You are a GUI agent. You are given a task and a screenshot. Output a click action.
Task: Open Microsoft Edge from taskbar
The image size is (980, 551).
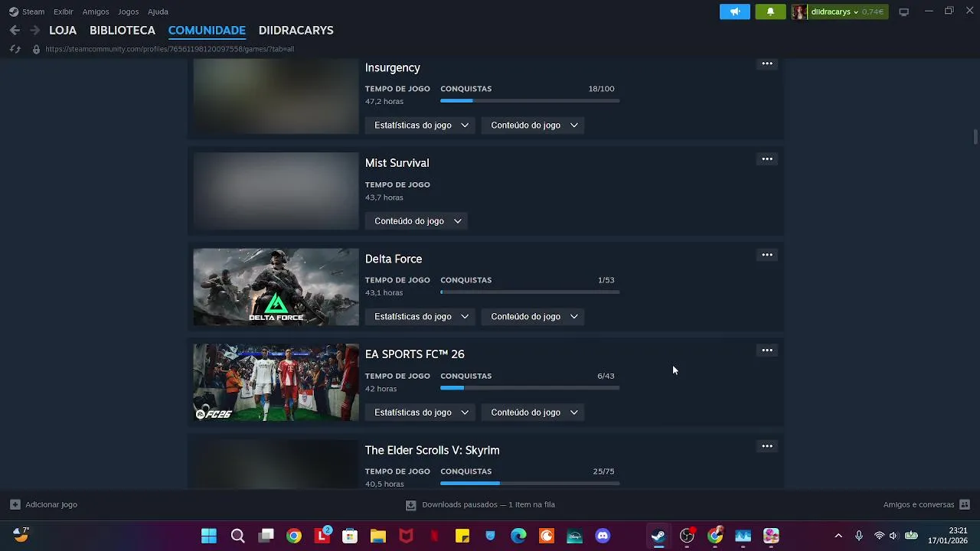coord(518,536)
